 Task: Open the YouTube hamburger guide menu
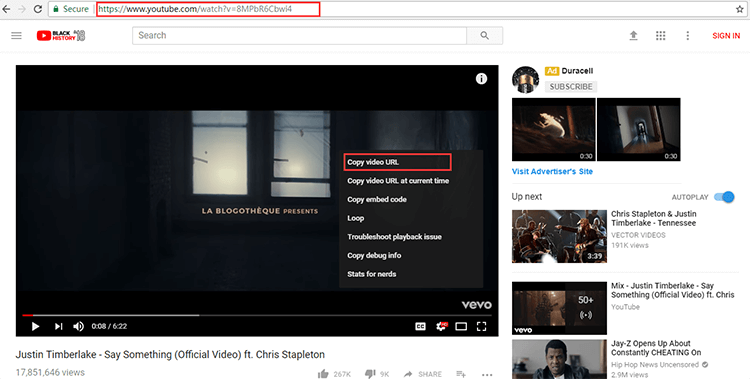[x=16, y=35]
